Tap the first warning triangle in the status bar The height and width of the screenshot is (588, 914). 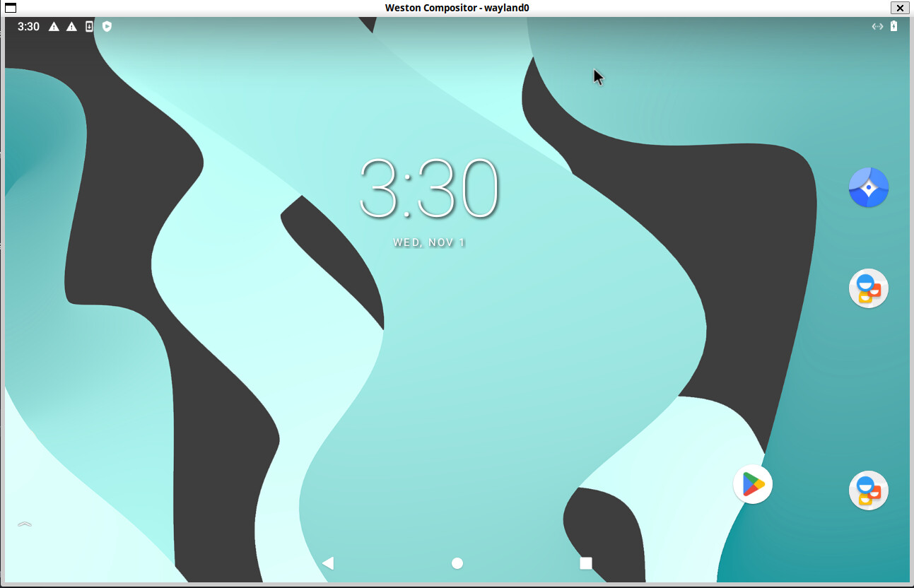click(x=52, y=26)
